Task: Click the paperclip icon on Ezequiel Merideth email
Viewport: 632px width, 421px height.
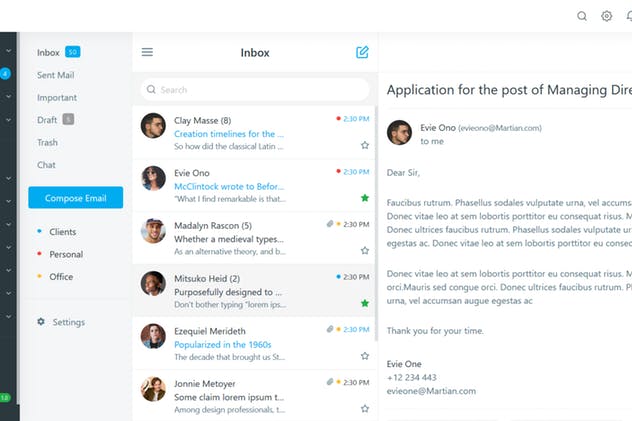Action: [328, 329]
